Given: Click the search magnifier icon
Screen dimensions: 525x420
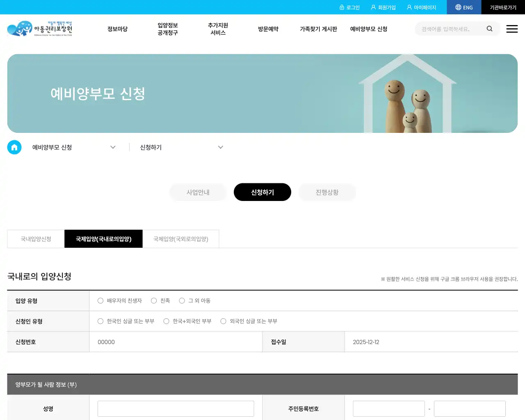Looking at the screenshot, I should [x=489, y=29].
